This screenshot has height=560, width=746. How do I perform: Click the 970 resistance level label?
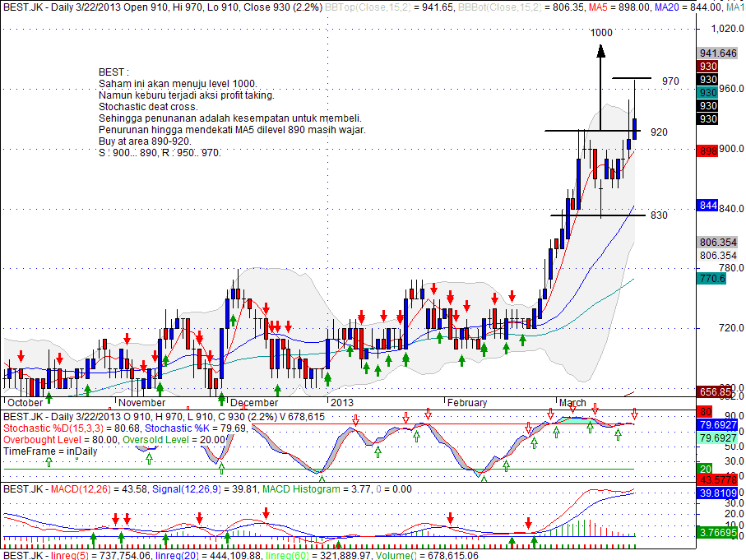[x=670, y=81]
